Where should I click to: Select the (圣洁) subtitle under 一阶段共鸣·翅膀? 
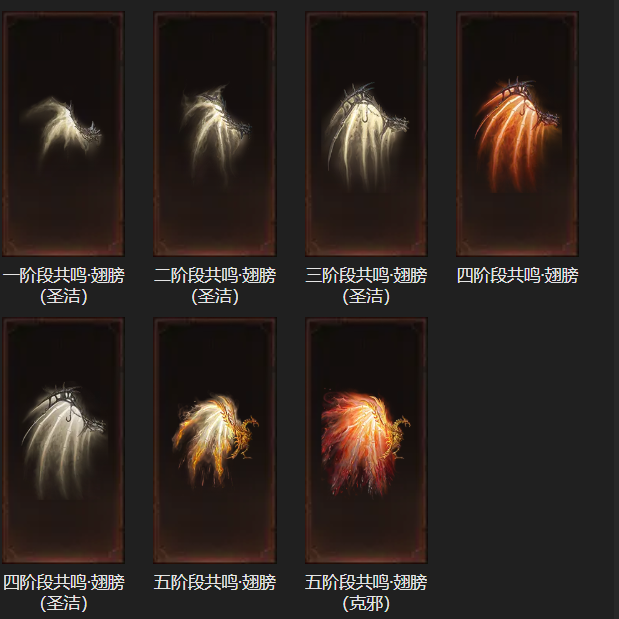tap(64, 296)
